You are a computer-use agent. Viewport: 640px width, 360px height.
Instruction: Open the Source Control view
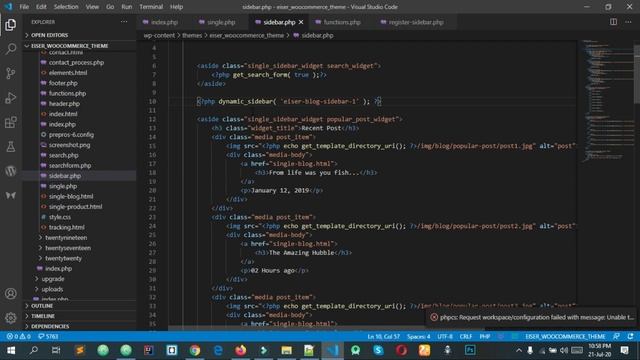(11, 73)
